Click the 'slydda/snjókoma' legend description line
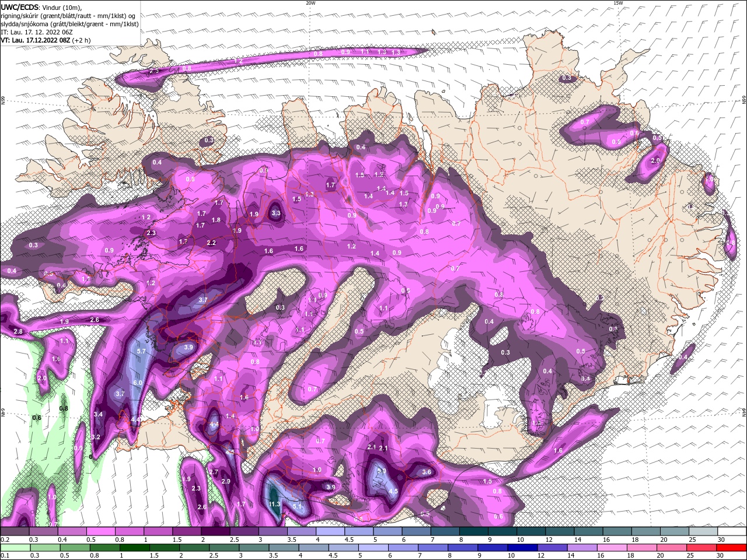This screenshot has height=560, width=747. pos(69,24)
